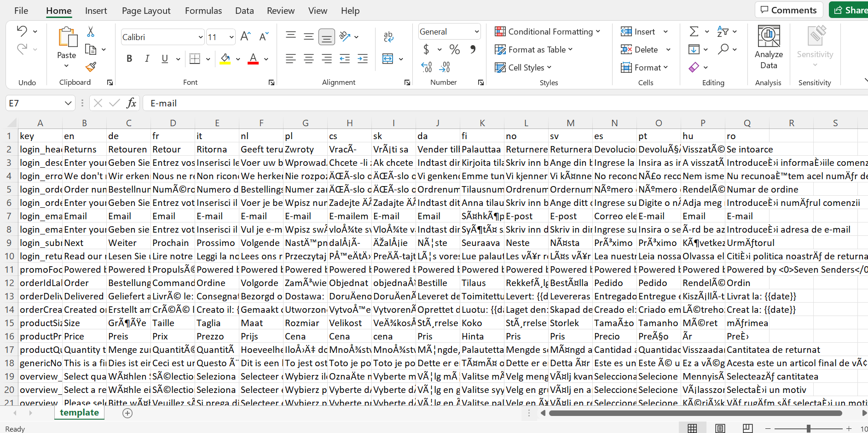This screenshot has height=433, width=868.
Task: Click the Comments button
Action: point(788,10)
